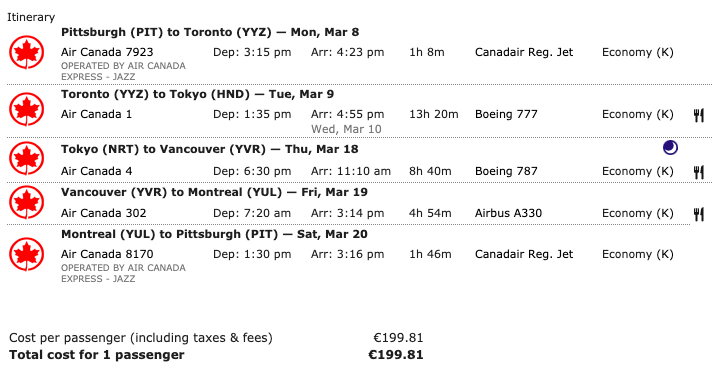Viewport: 726px width, 371px height.
Task: Select the Pittsburgh (PIT) to Toronto (YYZ) heading
Action: [x=210, y=32]
